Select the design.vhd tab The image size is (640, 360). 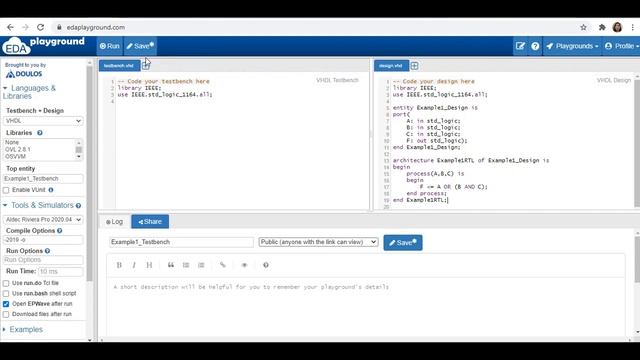(391, 66)
